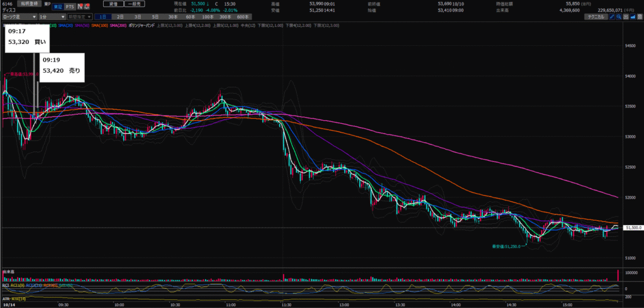Switch to PTS market toggle

pos(69,6)
